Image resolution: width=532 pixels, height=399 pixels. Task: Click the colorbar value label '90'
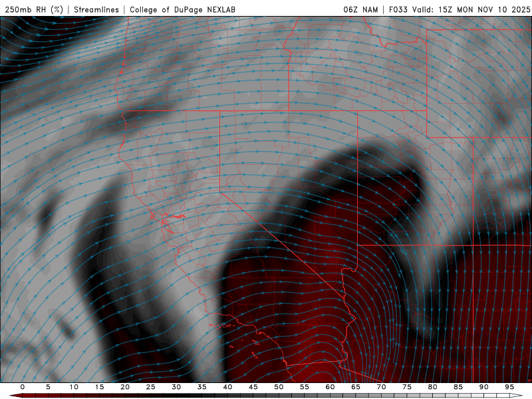[484, 387]
